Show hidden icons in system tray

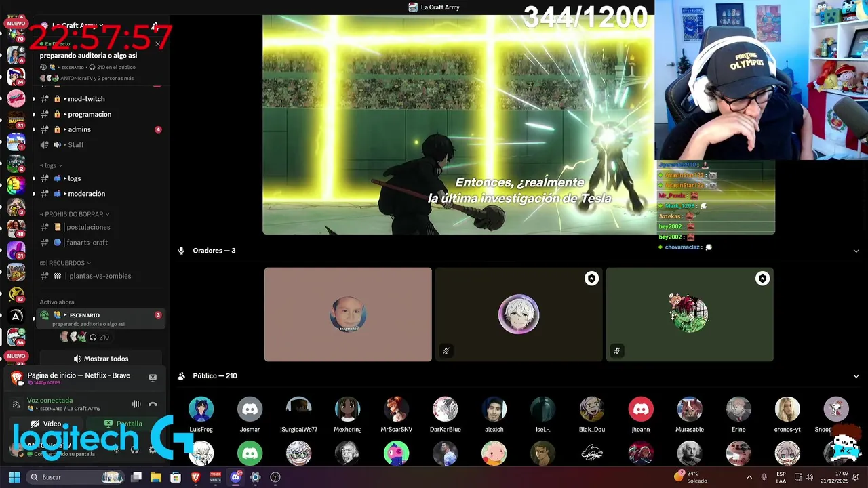pos(749,477)
